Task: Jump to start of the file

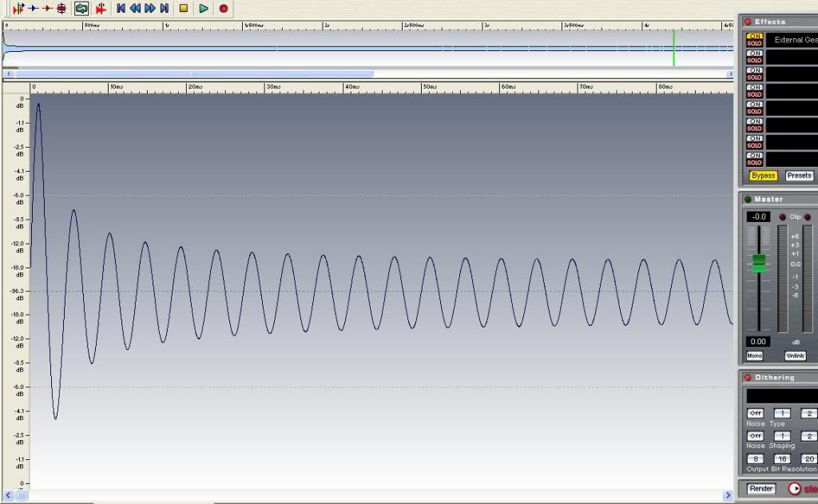Action: [x=121, y=8]
